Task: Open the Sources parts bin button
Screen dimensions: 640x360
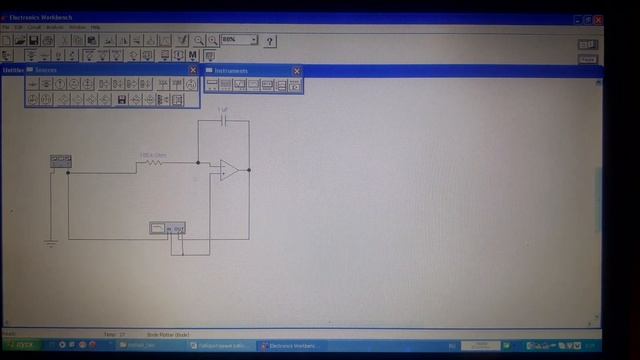Action: pyautogui.click(x=31, y=55)
